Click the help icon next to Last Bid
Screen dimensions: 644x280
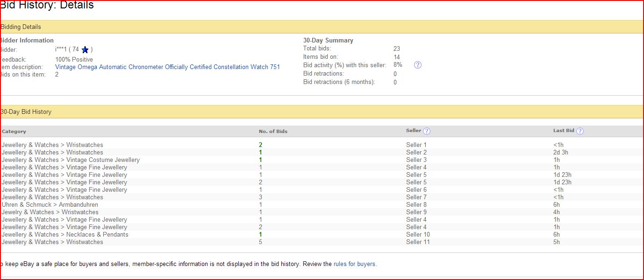pyautogui.click(x=580, y=131)
